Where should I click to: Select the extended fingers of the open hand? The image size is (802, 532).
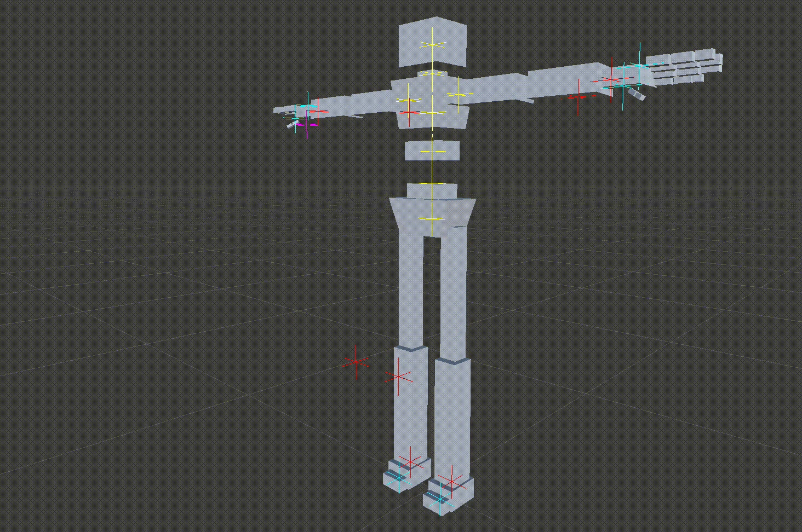point(684,67)
